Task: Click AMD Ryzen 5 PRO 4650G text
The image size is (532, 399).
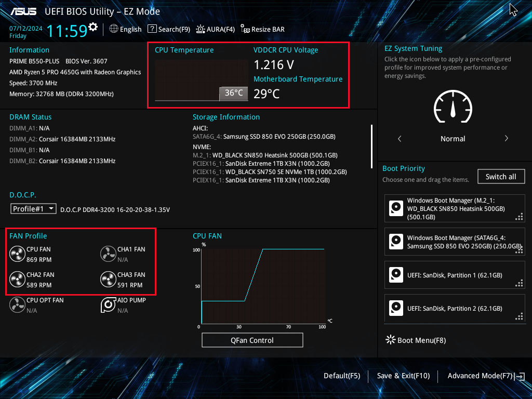Action: [x=75, y=72]
